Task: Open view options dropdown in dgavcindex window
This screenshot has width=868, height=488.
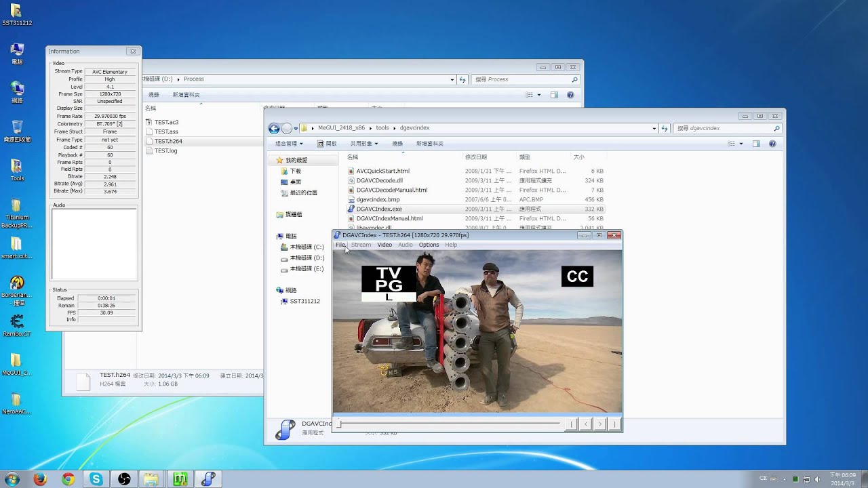Action: click(x=741, y=144)
